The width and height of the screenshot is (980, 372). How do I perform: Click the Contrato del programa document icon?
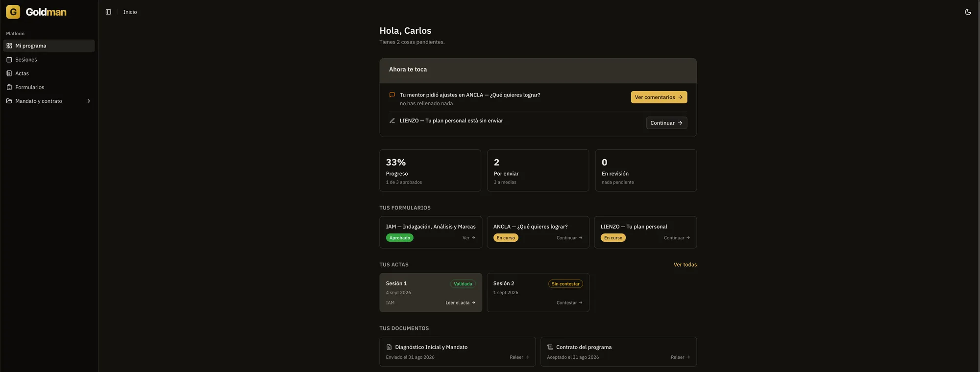point(550,347)
